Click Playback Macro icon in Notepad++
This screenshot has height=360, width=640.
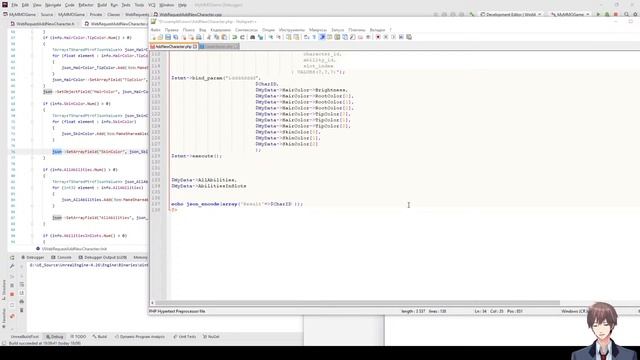pyautogui.click(x=393, y=37)
